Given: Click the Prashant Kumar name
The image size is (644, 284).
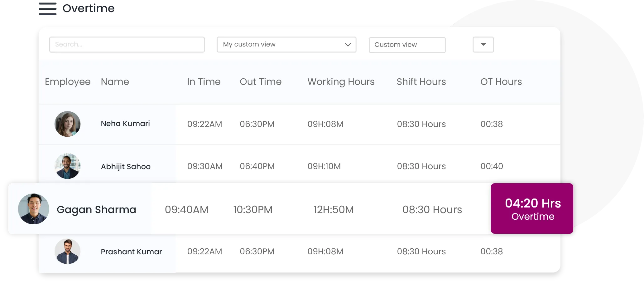Looking at the screenshot, I should point(131,252).
